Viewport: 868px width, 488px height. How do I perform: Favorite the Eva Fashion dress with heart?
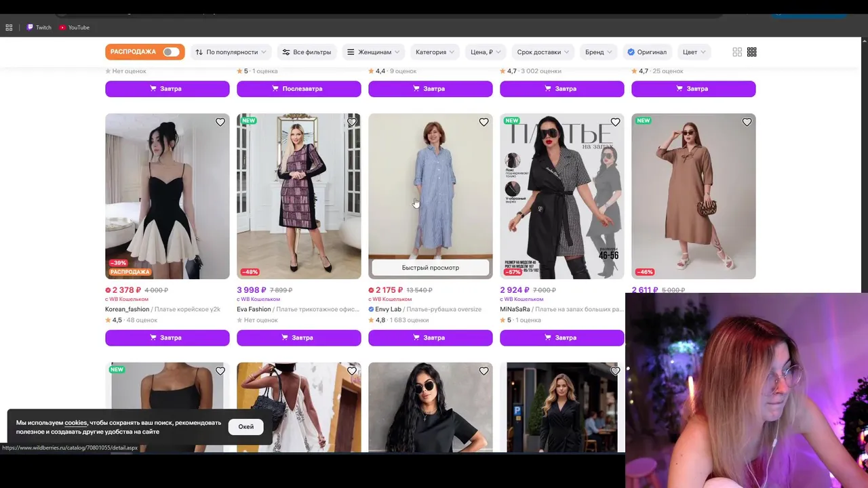pos(352,123)
